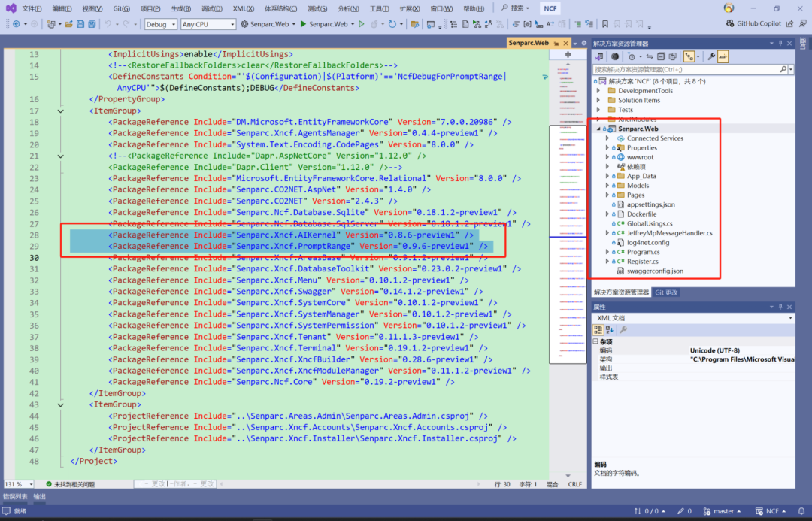The image size is (812, 521).
Task: Open the GitHub Copilot button
Action: point(753,24)
